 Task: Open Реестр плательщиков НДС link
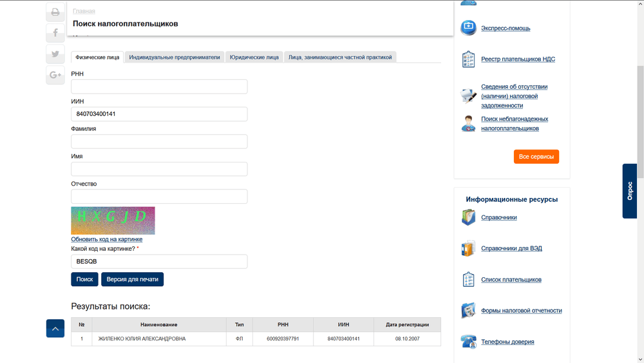518,59
